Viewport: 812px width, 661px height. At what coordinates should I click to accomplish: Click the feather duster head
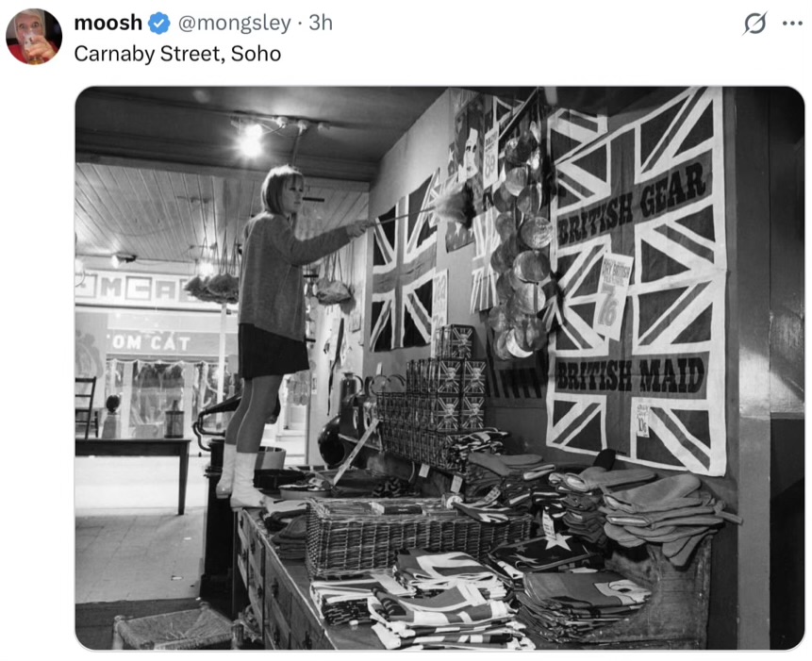pos(455,204)
